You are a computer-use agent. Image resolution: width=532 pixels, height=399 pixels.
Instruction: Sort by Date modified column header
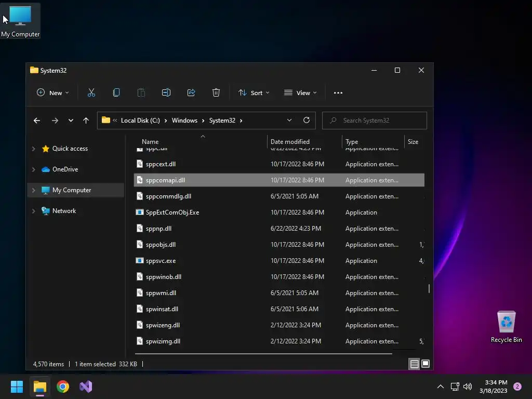click(x=304, y=142)
